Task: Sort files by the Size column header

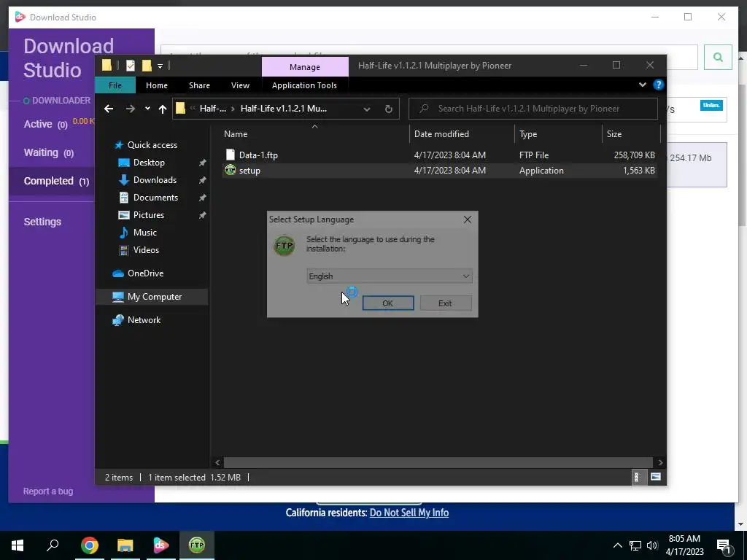Action: [631, 134]
